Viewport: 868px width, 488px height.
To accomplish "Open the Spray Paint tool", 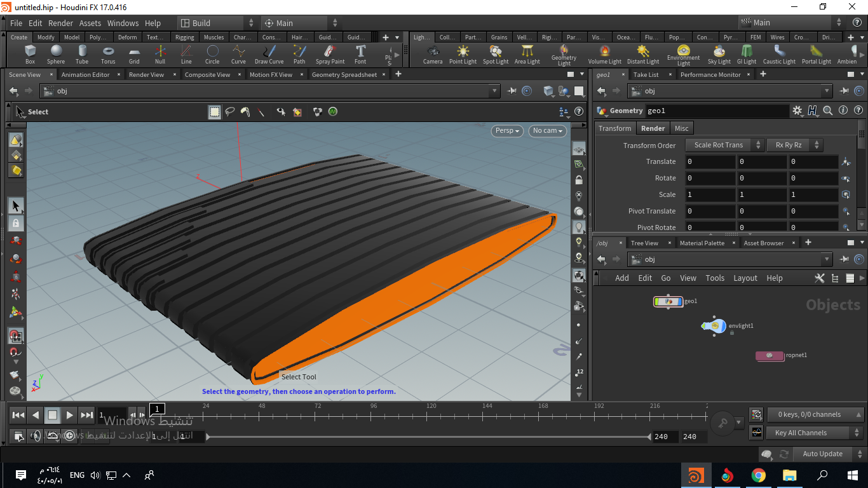I will [x=330, y=55].
